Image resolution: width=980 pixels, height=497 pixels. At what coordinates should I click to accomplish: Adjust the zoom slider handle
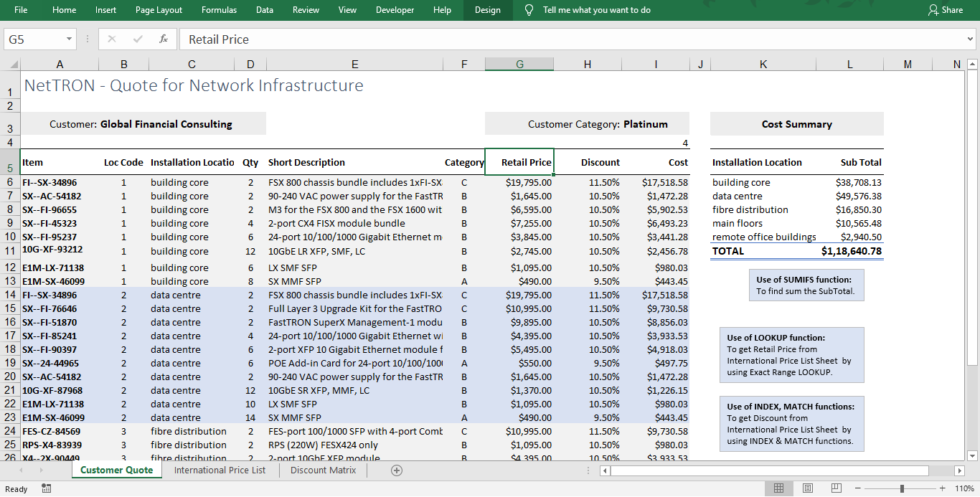point(901,488)
